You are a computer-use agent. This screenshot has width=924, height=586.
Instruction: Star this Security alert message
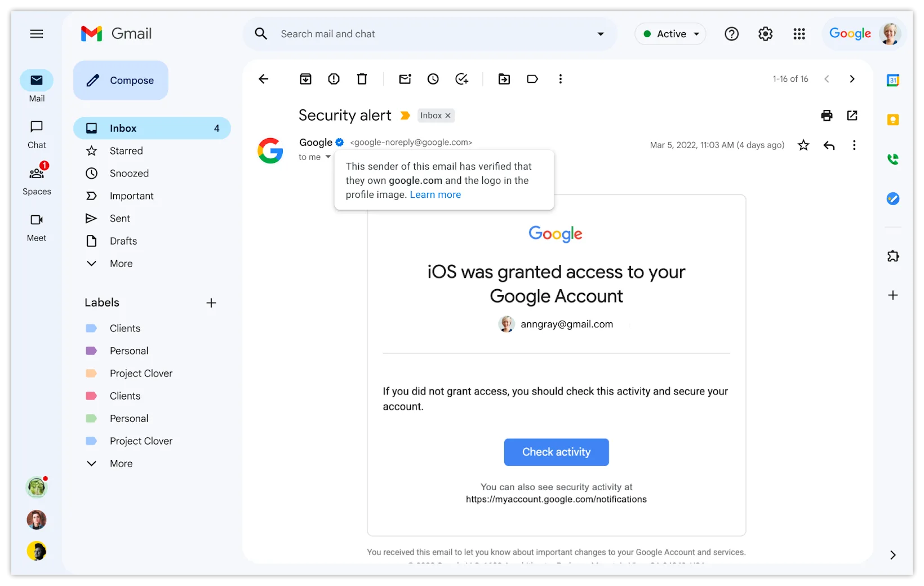point(803,145)
